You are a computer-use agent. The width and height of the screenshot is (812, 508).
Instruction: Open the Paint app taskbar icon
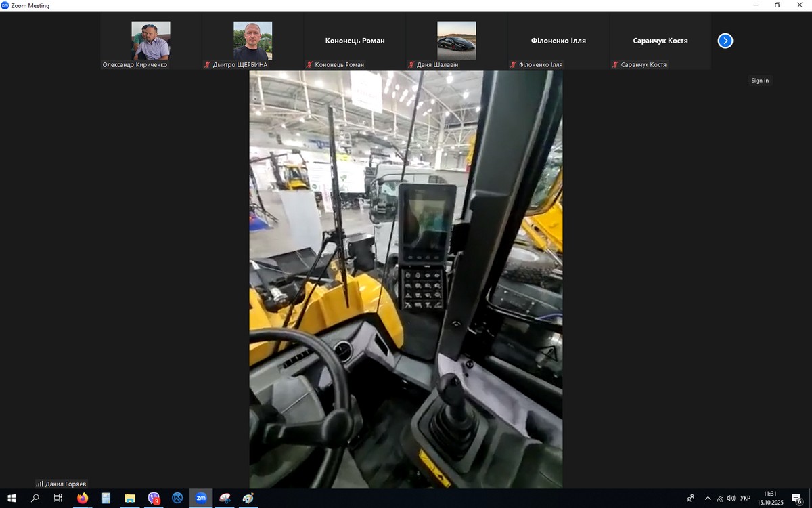point(248,498)
